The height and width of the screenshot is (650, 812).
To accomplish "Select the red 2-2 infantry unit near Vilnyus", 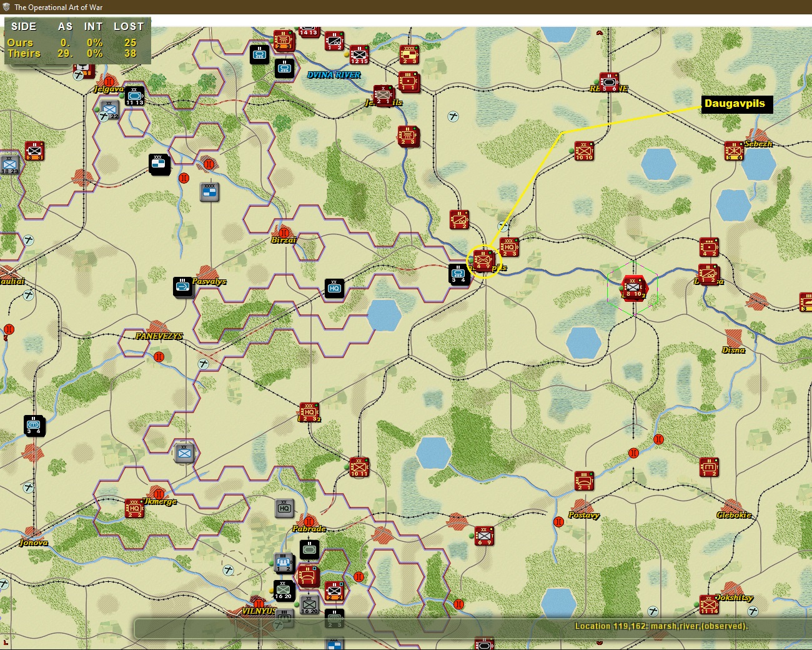I will 334,591.
